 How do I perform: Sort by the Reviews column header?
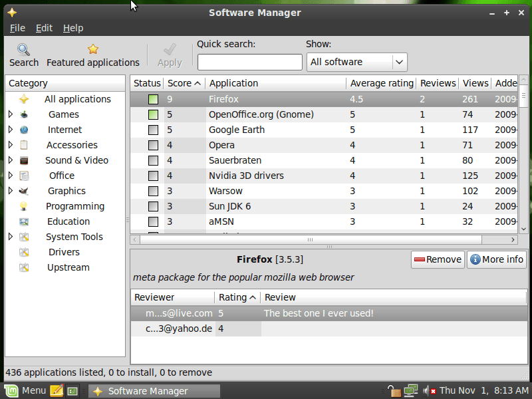click(x=438, y=83)
